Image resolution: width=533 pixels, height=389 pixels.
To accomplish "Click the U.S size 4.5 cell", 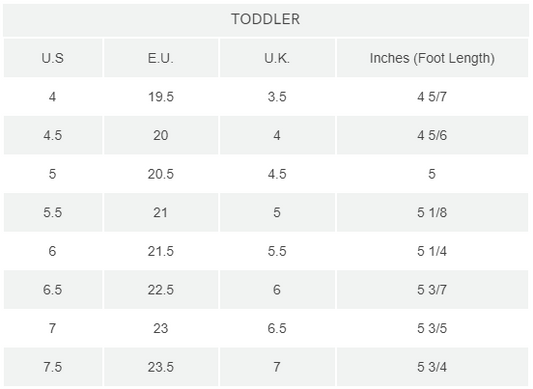I will [x=53, y=135].
